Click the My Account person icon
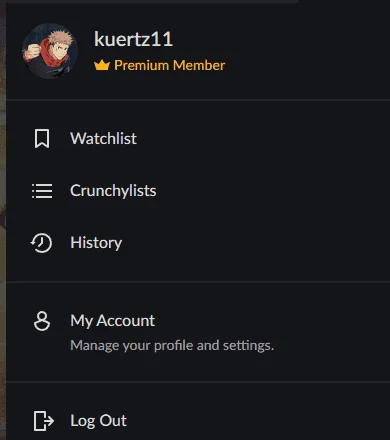390x440 pixels. point(42,321)
